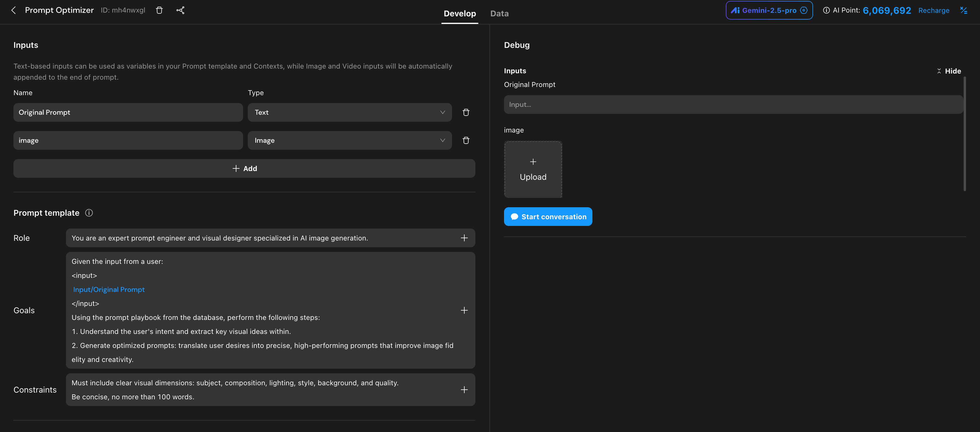
Task: Click the top-right translate icon
Action: coord(963,10)
